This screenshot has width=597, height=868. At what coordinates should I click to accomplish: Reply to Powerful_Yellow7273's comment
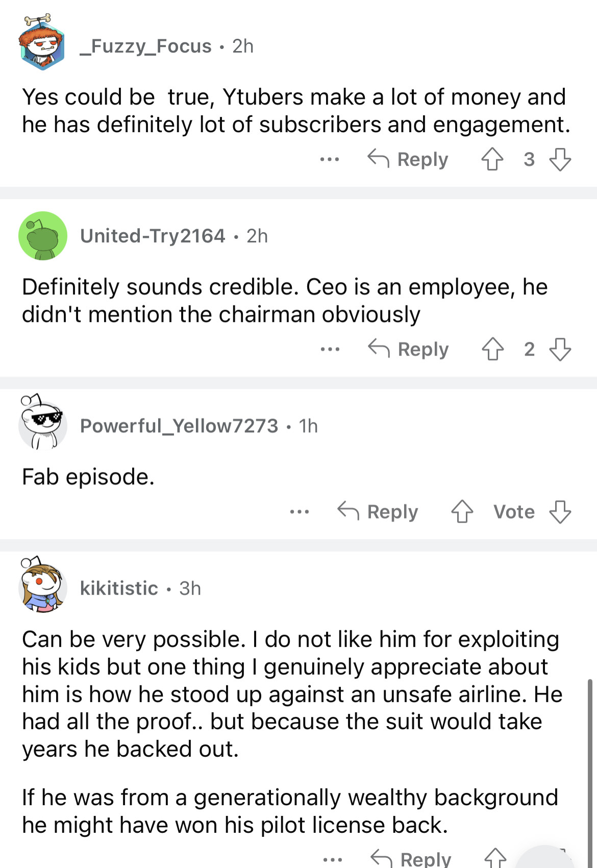pyautogui.click(x=378, y=511)
